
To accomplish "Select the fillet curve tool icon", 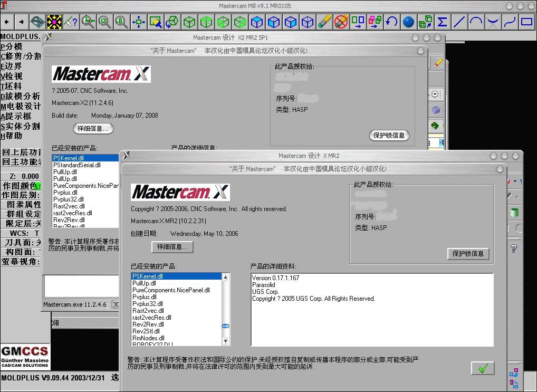I will (493, 22).
